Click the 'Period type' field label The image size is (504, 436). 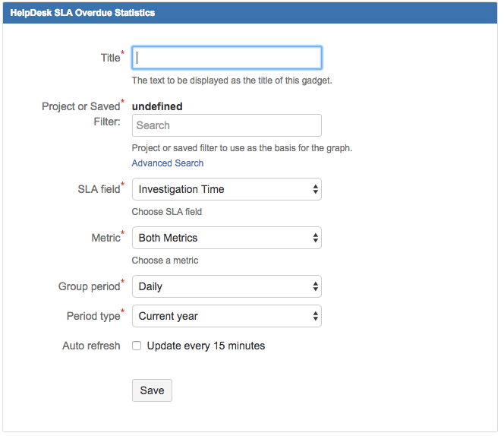[93, 316]
